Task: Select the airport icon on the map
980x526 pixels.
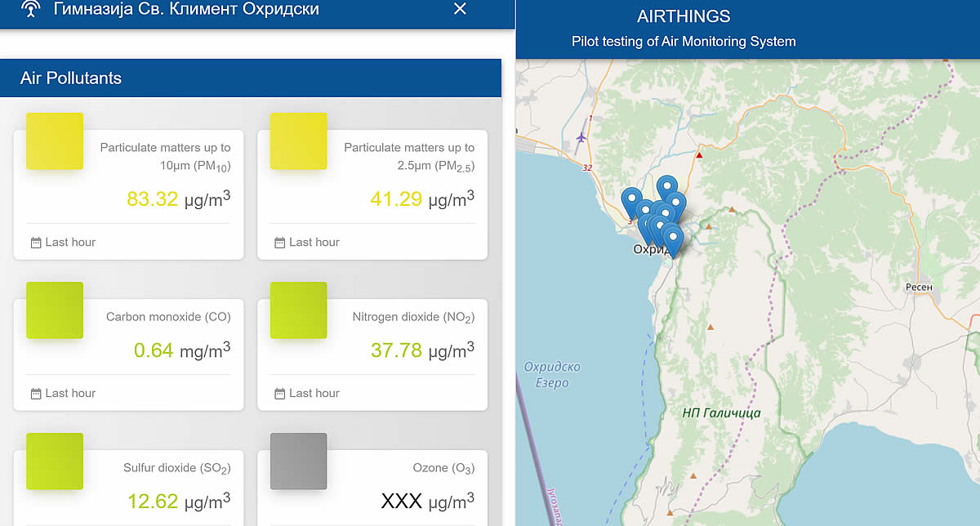Action: coord(581,136)
